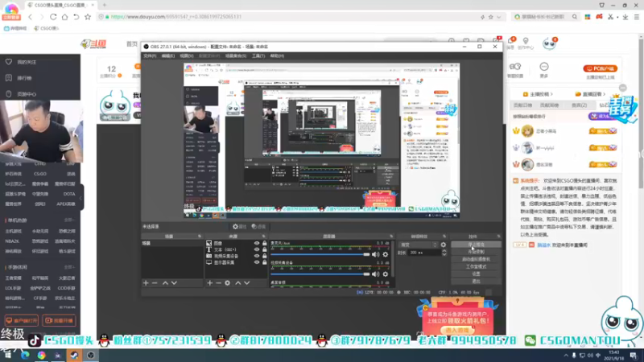The image size is (644, 362).
Task: Open Microsoft Edge from the taskbar
Action: point(25,356)
